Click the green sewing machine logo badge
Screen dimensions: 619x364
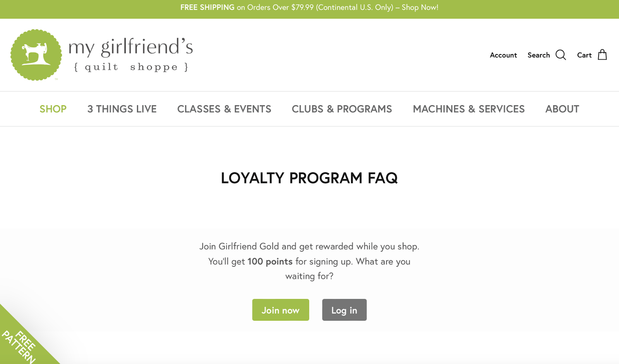36,55
